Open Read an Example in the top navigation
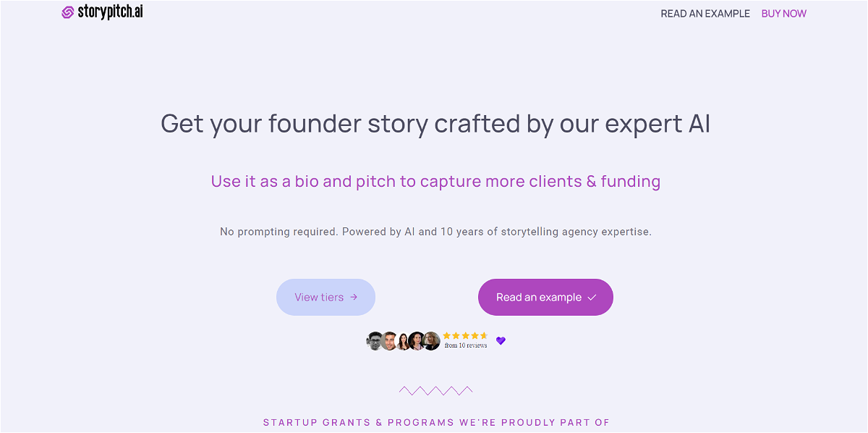Screen dimensions: 868x433 pyautogui.click(x=705, y=14)
